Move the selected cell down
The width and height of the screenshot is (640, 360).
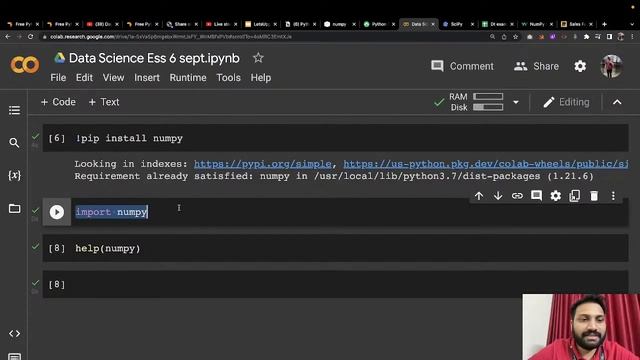pos(498,196)
